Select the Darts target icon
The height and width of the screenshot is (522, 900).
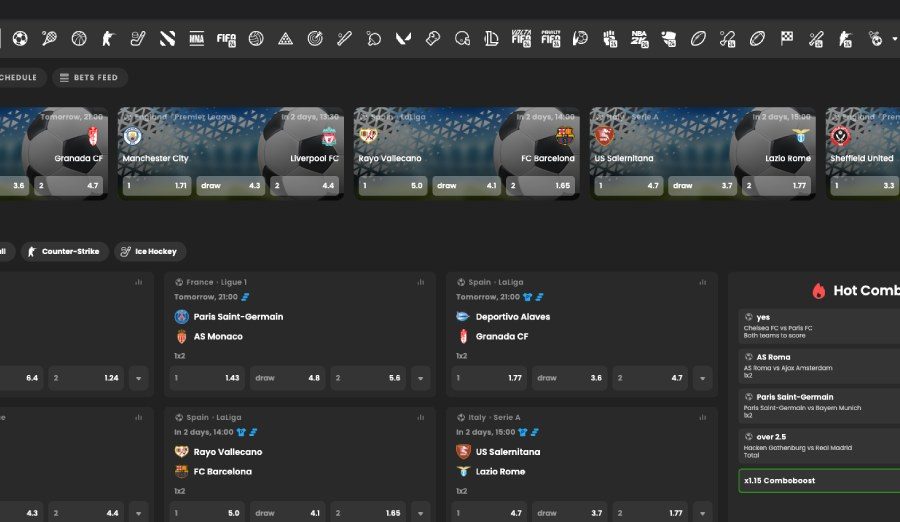(315, 38)
